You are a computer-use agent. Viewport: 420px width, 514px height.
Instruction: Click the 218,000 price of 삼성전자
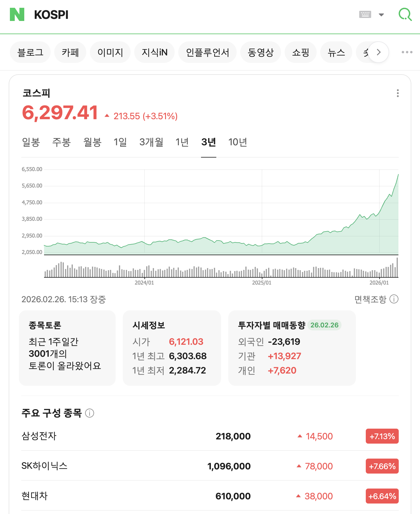coord(233,436)
